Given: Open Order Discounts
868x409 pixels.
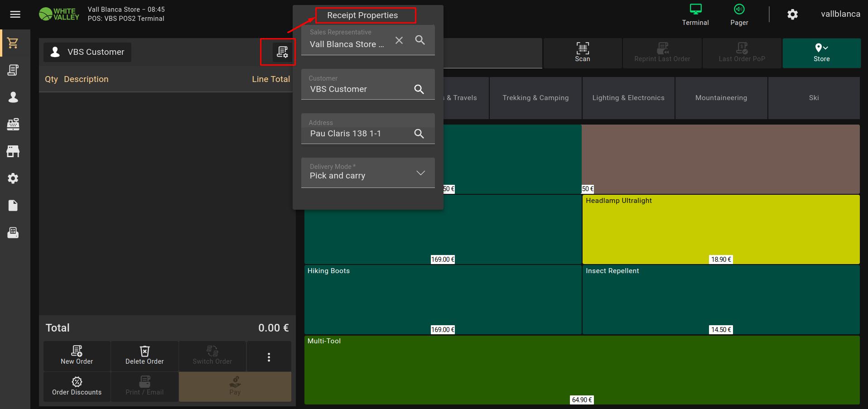Looking at the screenshot, I should click(x=77, y=386).
